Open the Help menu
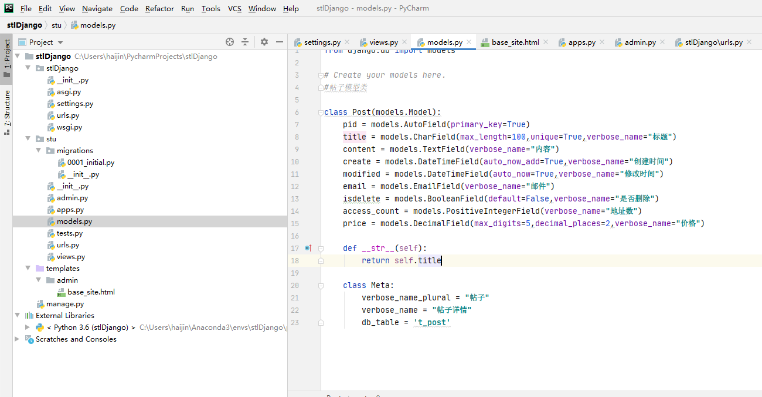This screenshot has width=762, height=397. (291, 8)
